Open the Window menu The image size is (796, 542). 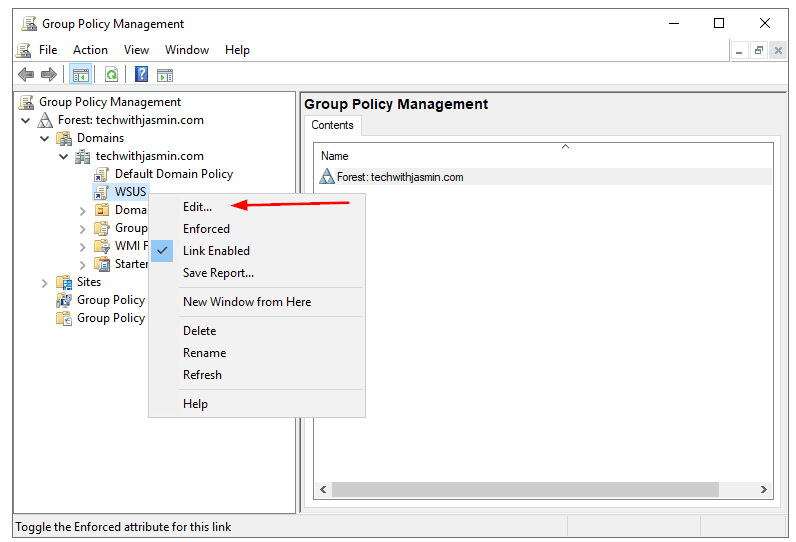coord(187,50)
